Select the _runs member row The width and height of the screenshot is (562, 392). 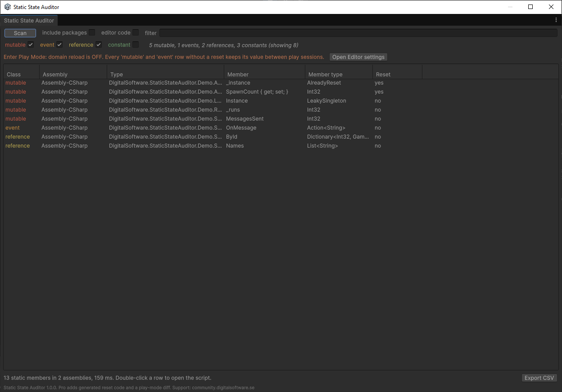point(281,110)
